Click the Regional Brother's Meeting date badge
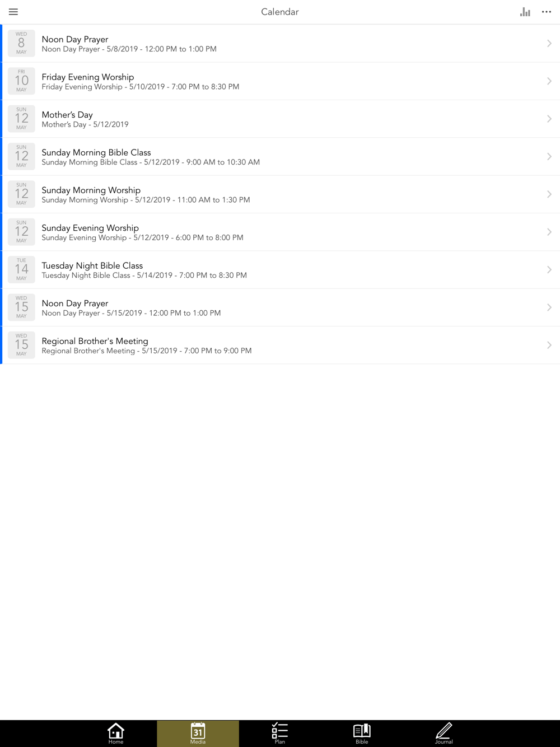The height and width of the screenshot is (747, 560). point(21,345)
